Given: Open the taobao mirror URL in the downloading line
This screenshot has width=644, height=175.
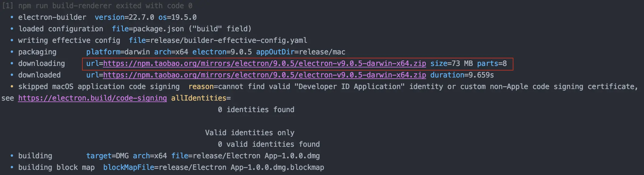Looking at the screenshot, I should (264, 63).
